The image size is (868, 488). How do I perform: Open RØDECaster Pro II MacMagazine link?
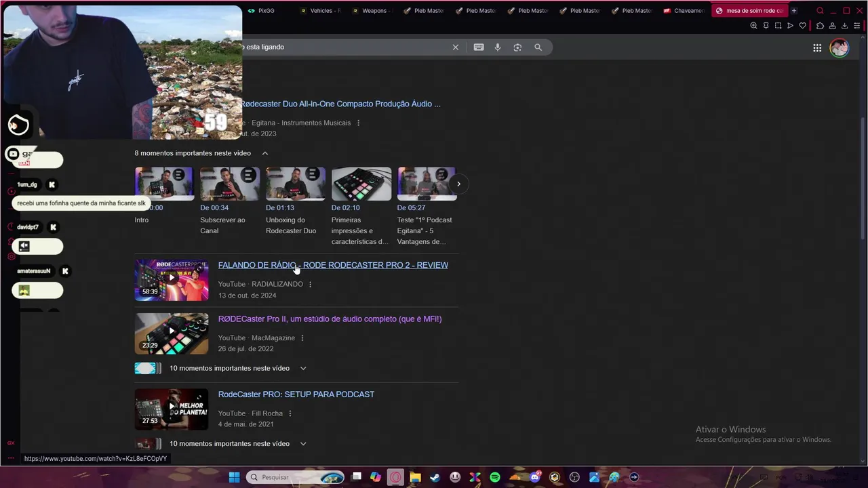(330, 319)
